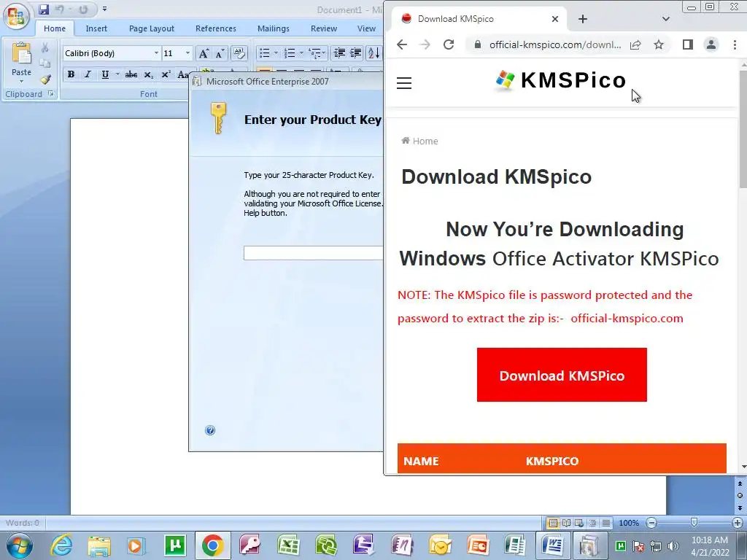Image resolution: width=747 pixels, height=560 pixels.
Task: Open the underline style dropdown arrow
Action: [x=117, y=74]
